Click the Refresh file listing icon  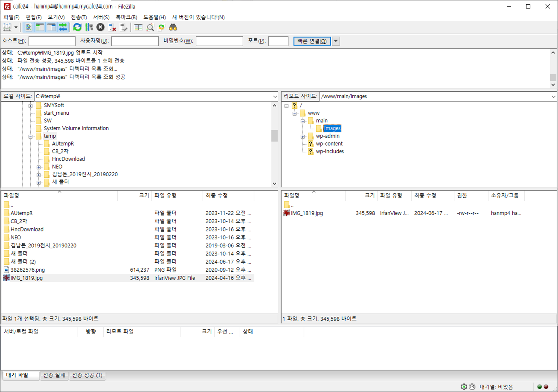pos(77,27)
